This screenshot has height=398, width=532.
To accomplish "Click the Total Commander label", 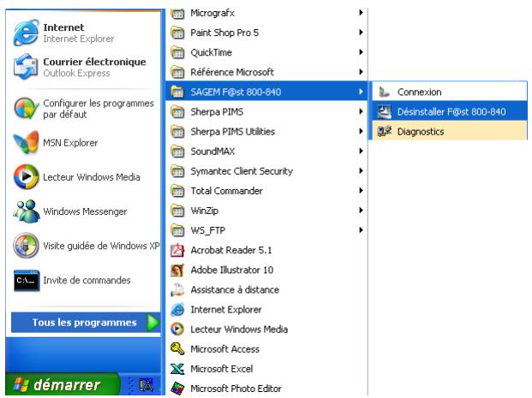I will [x=227, y=191].
